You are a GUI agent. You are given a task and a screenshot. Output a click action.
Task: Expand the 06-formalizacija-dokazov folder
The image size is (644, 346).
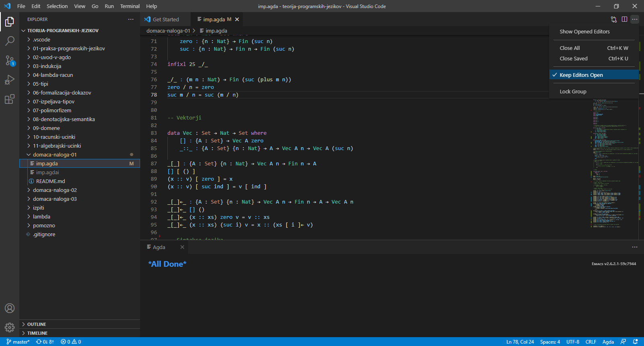80,93
